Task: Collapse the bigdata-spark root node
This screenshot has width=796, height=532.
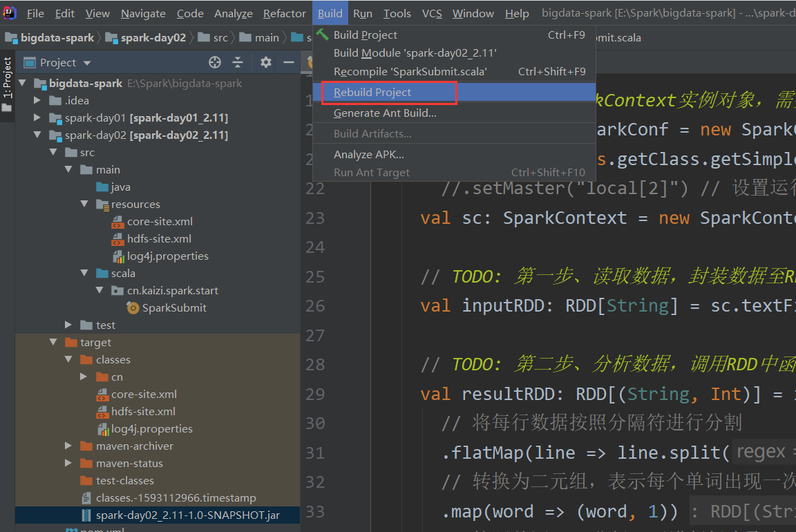Action: [22, 82]
